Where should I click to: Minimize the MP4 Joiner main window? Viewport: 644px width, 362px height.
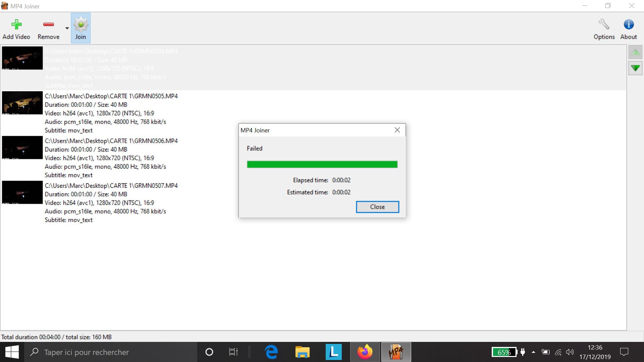click(x=585, y=6)
